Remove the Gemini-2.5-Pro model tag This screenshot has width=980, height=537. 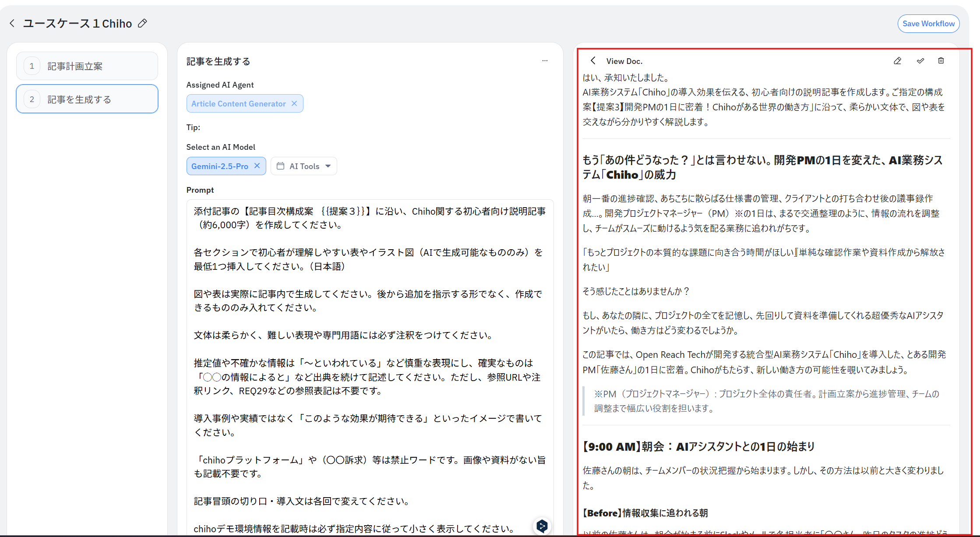[257, 166]
